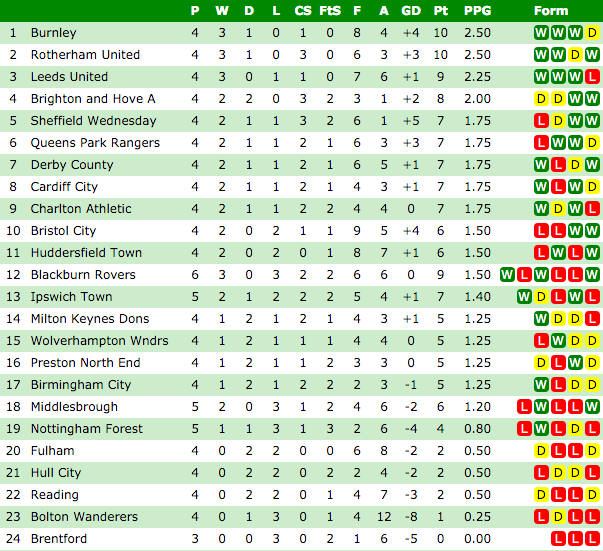Image resolution: width=603 pixels, height=551 pixels.
Task: Click Preston North End's green W form badge
Action: [x=575, y=363]
